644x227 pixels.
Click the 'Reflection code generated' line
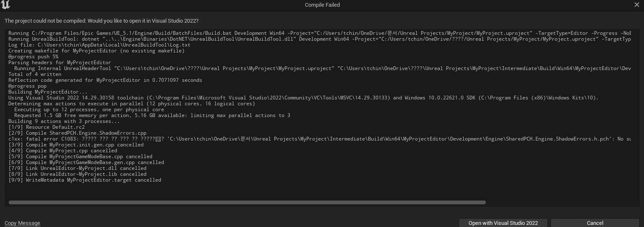105,80
